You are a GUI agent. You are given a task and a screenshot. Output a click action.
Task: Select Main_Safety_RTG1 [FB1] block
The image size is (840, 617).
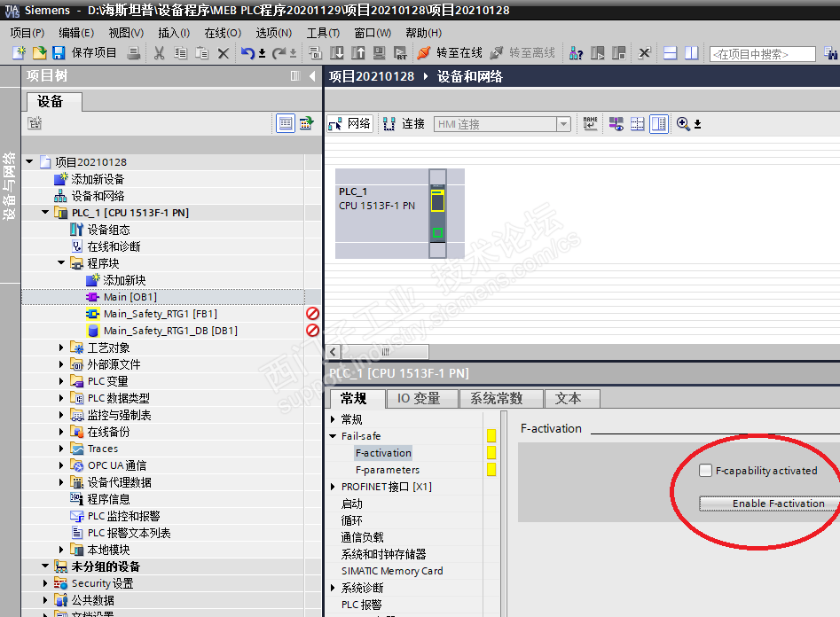pyautogui.click(x=161, y=314)
